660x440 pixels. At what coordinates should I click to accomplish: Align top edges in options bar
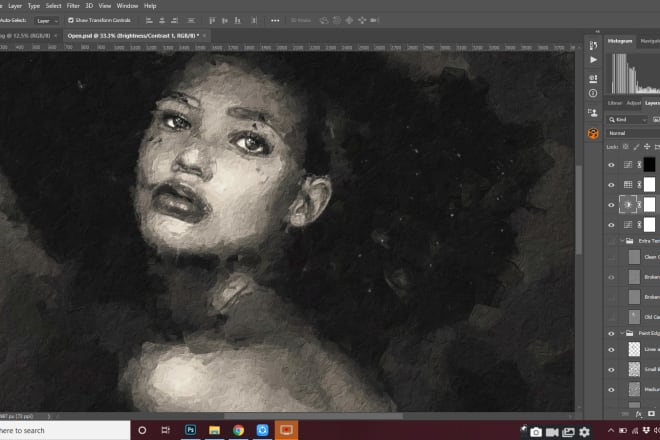[212, 20]
